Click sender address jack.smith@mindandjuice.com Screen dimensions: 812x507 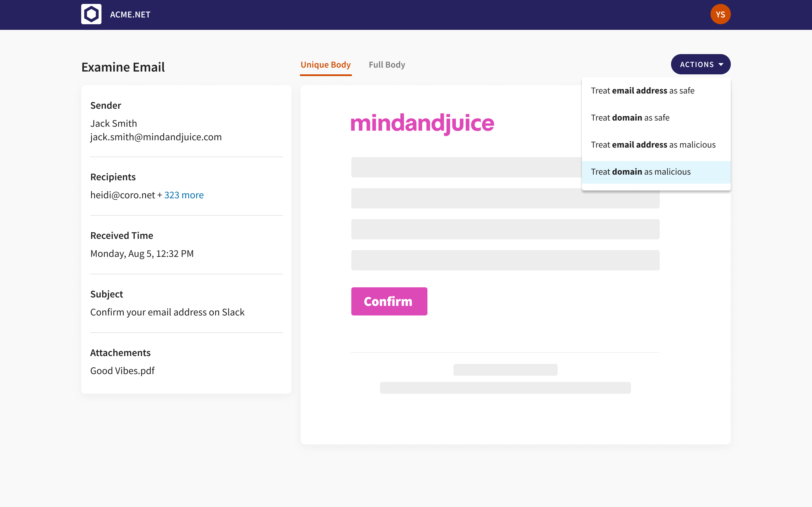point(156,137)
